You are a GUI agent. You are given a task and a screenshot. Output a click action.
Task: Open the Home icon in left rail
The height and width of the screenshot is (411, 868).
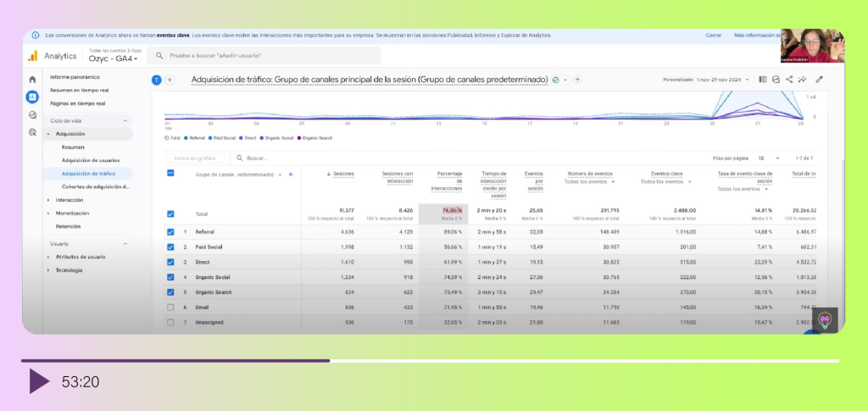coord(32,80)
